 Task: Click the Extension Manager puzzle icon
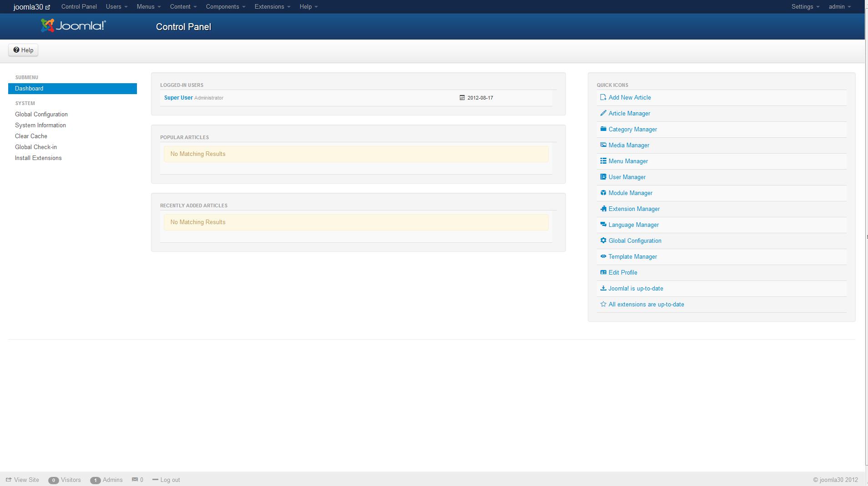tap(603, 209)
